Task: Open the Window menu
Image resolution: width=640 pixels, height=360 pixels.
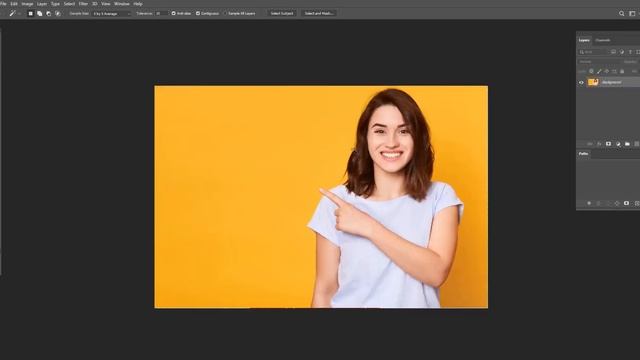Action: [122, 4]
